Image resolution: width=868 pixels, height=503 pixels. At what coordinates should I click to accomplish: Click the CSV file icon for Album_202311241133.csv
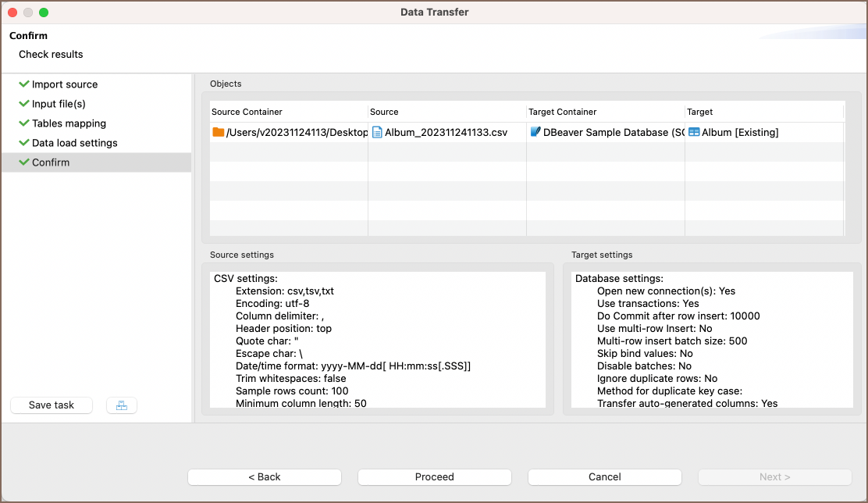click(377, 132)
